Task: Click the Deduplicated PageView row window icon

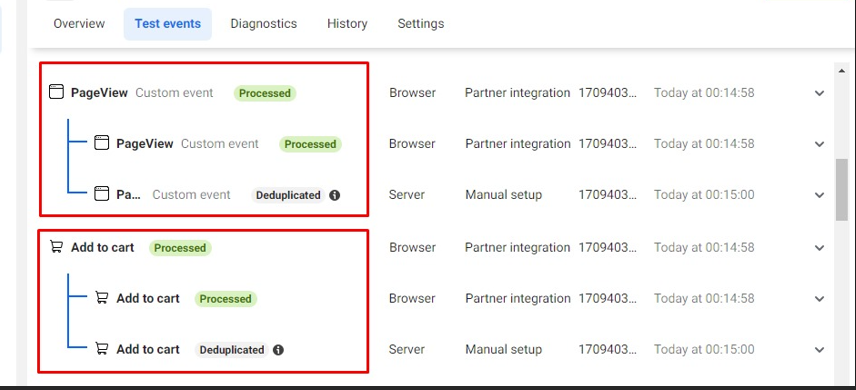Action: pos(102,194)
